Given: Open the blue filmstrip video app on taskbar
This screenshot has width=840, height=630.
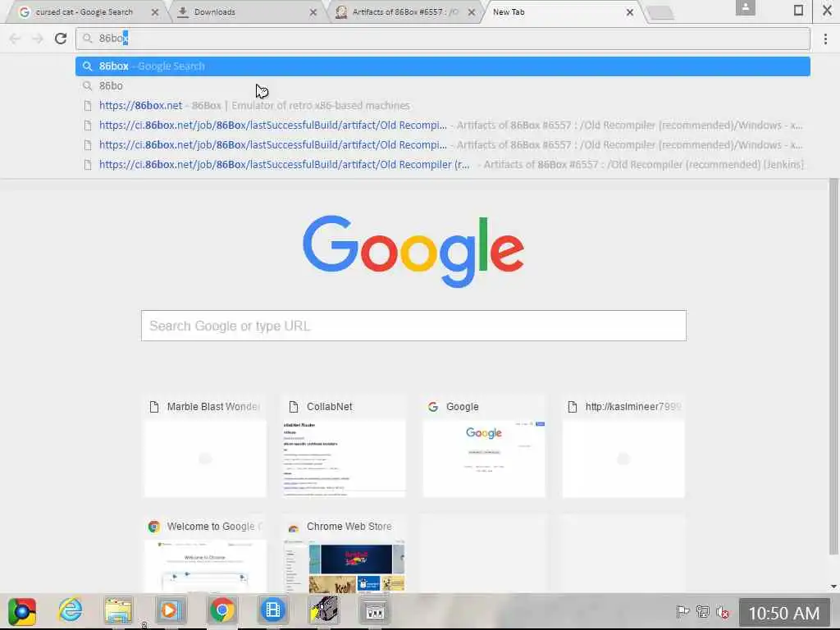Looking at the screenshot, I should click(272, 610).
